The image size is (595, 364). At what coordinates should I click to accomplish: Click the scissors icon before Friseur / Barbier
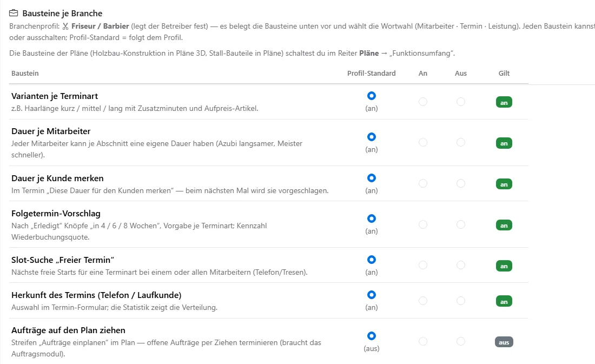[x=65, y=26]
